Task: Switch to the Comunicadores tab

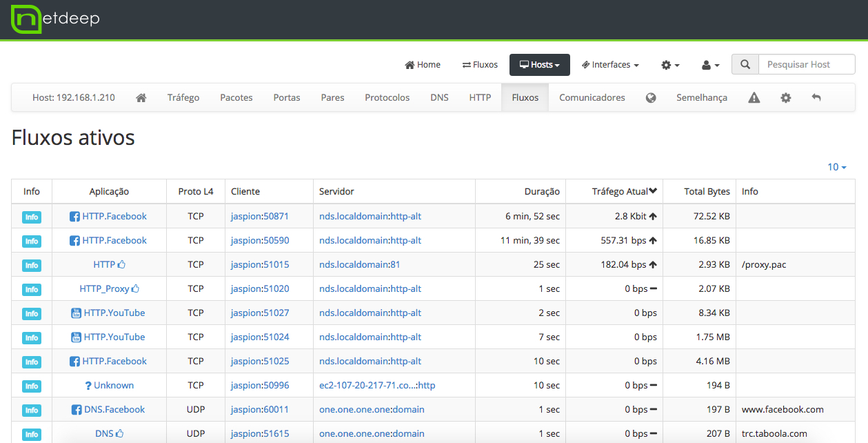Action: tap(592, 98)
